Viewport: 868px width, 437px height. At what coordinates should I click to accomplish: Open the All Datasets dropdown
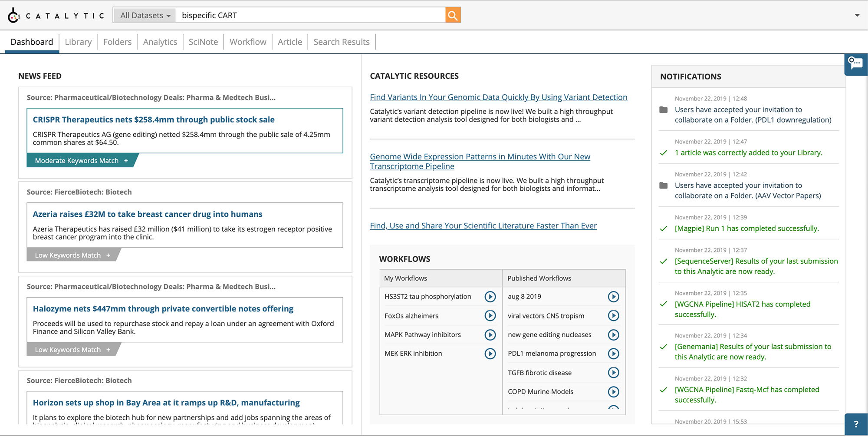tap(145, 15)
